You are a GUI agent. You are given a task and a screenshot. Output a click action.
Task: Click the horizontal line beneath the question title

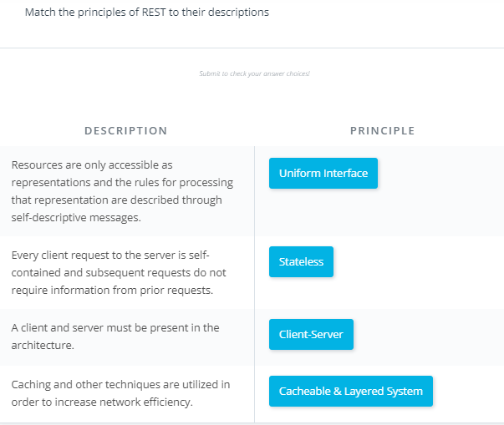tap(252, 48)
